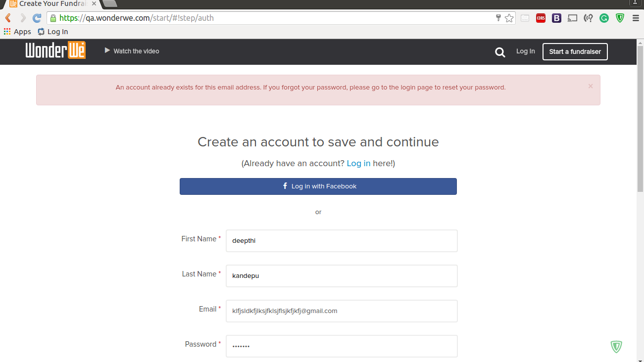Play the Watch the video link

[x=132, y=51]
